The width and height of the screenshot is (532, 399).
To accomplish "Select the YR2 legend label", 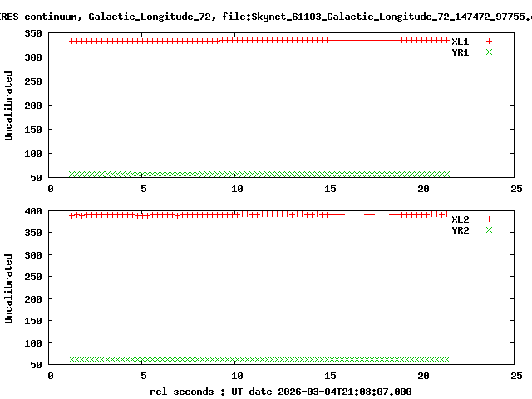I will 461,230.
